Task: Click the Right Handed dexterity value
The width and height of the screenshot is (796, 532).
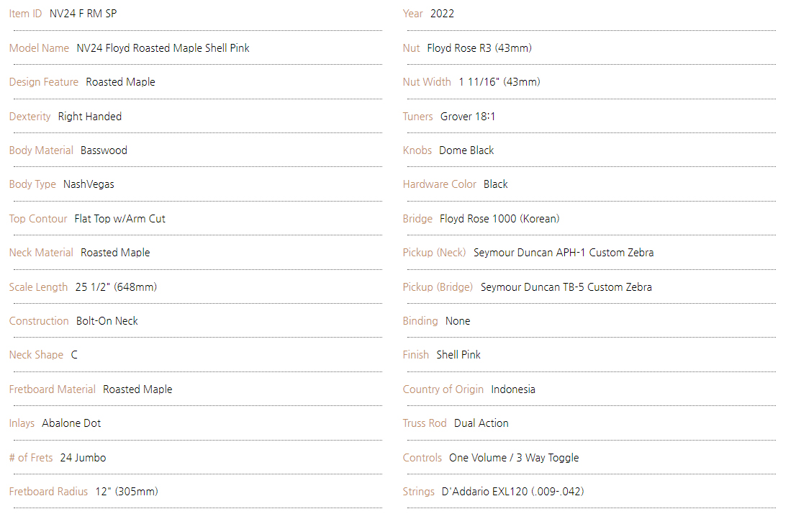Action: point(90,117)
